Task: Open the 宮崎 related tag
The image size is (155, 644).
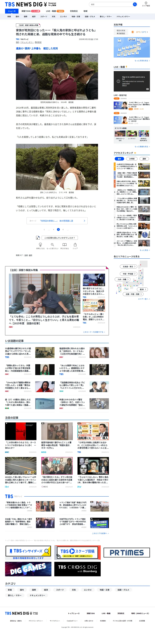Action: point(26,255)
